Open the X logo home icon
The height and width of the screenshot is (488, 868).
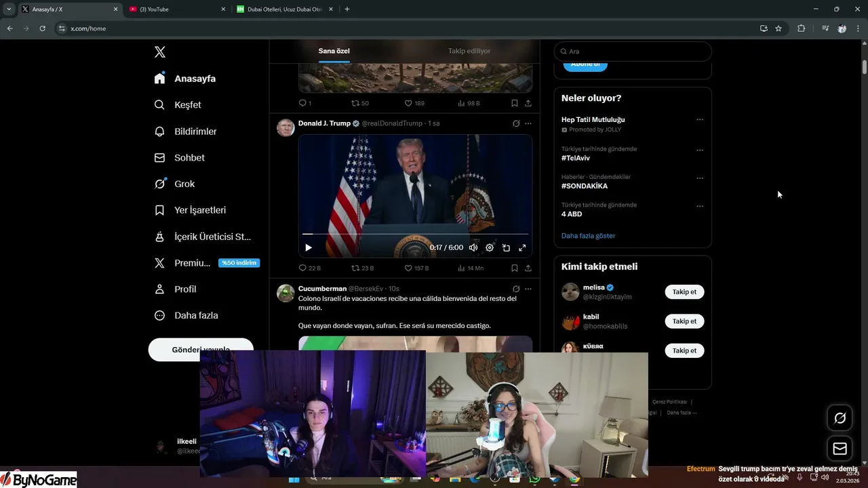click(x=160, y=52)
